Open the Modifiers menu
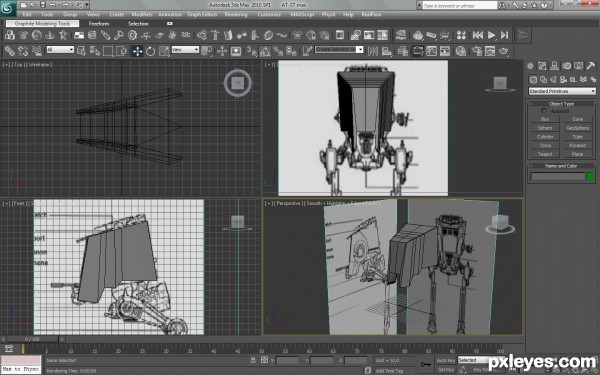 142,15
